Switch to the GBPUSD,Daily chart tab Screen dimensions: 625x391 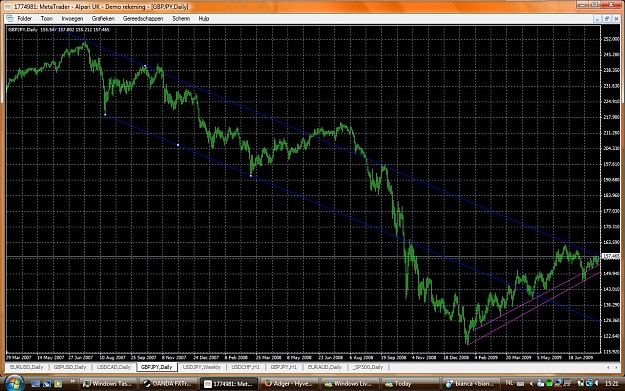[70, 367]
